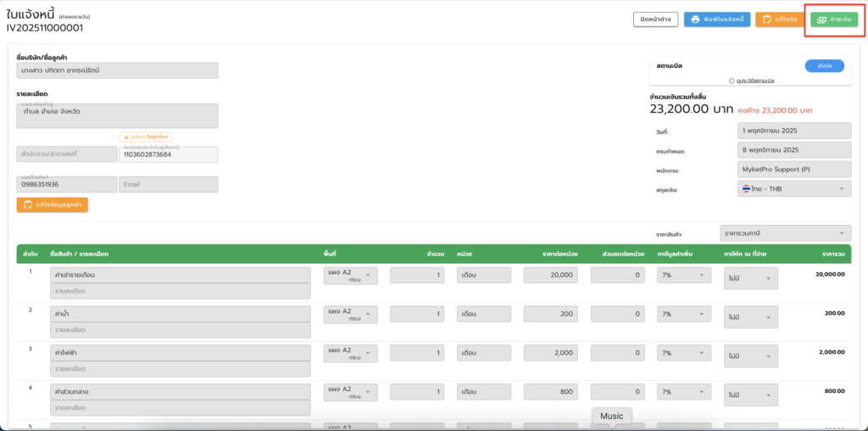The height and width of the screenshot is (431, 868).
Task: Click the green จ่ายเงิน pay button
Action: [834, 20]
